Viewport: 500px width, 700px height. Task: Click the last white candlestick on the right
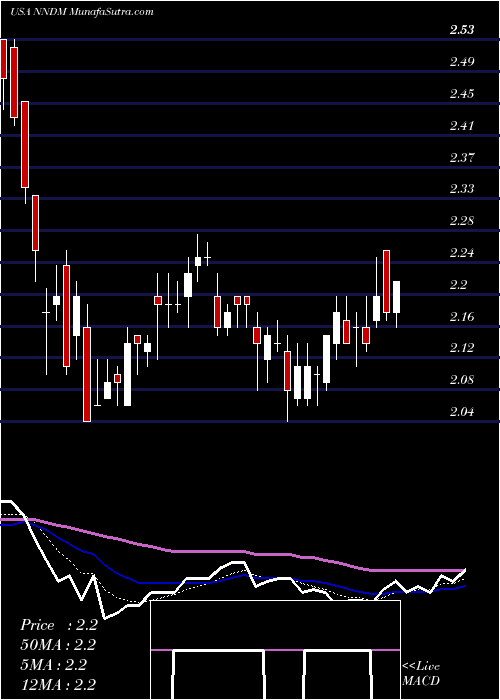396,297
